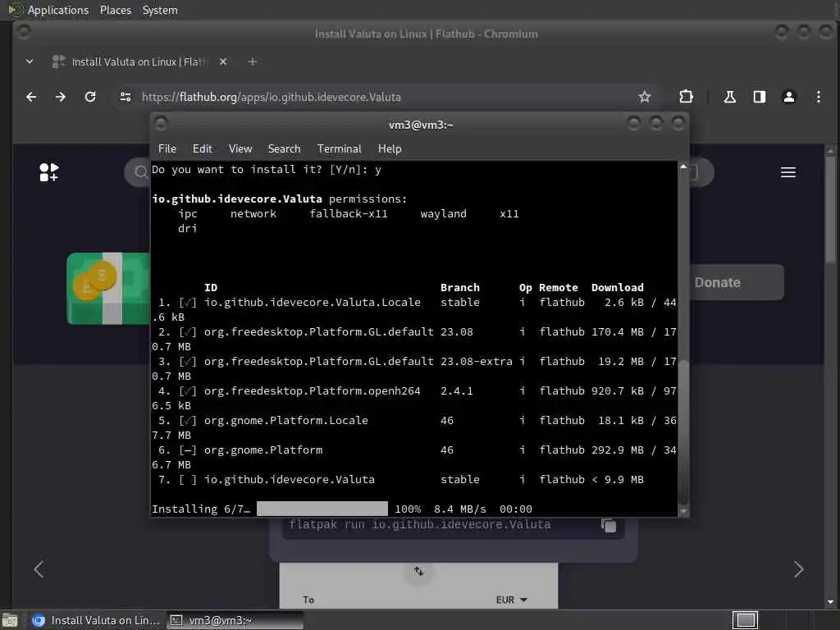Click terminal scrollbar down arrow
This screenshot has height=630, width=840.
click(x=683, y=512)
